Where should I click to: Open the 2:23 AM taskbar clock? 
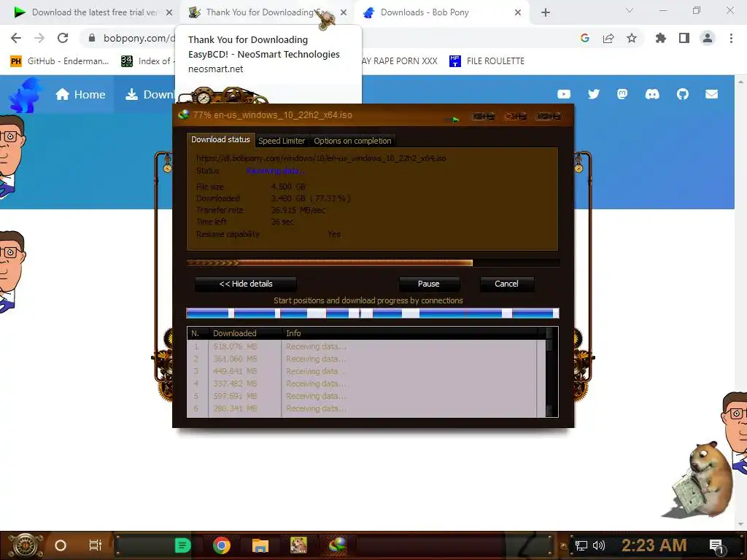tap(654, 545)
